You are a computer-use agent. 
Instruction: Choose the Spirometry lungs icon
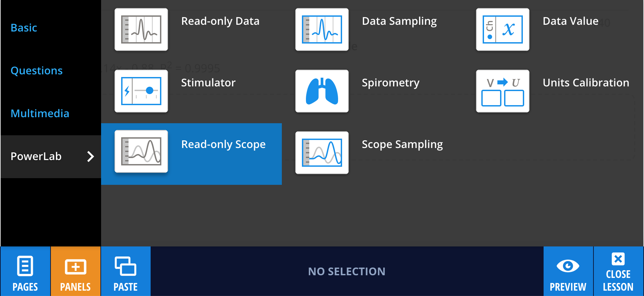coord(322,91)
